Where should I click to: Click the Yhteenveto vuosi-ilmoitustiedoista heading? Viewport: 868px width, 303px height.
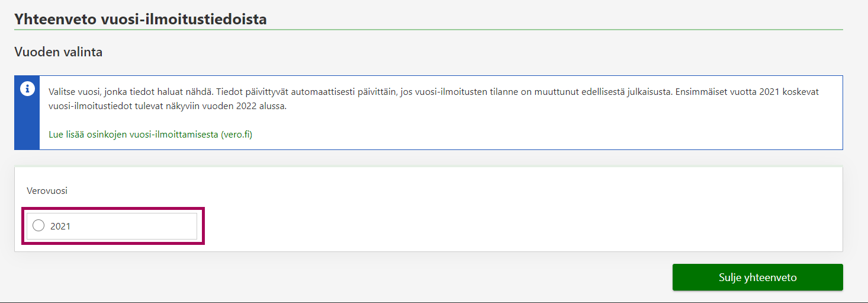coord(140,19)
